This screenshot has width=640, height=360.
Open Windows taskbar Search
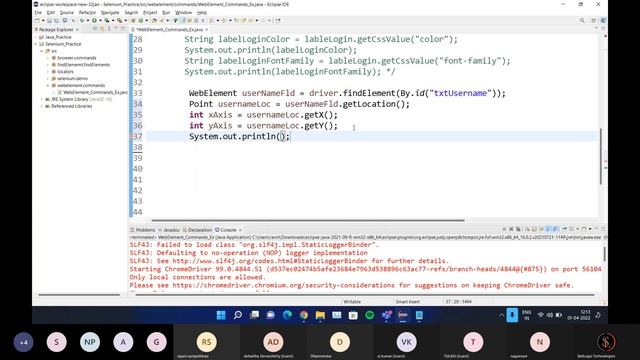[x=238, y=315]
